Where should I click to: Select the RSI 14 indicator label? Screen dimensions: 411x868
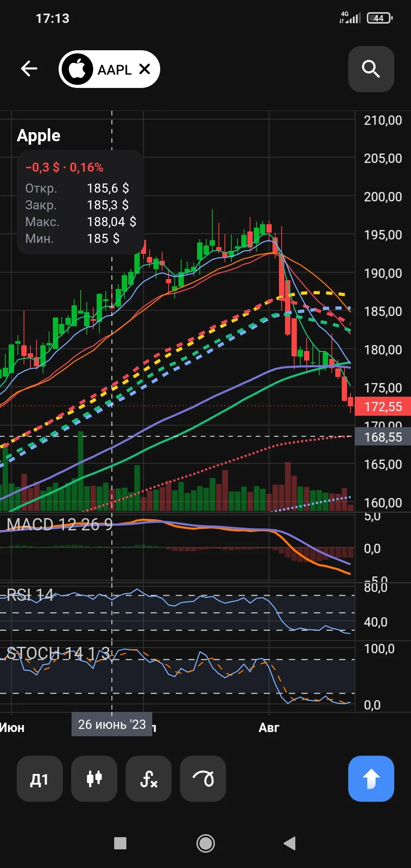(30, 595)
